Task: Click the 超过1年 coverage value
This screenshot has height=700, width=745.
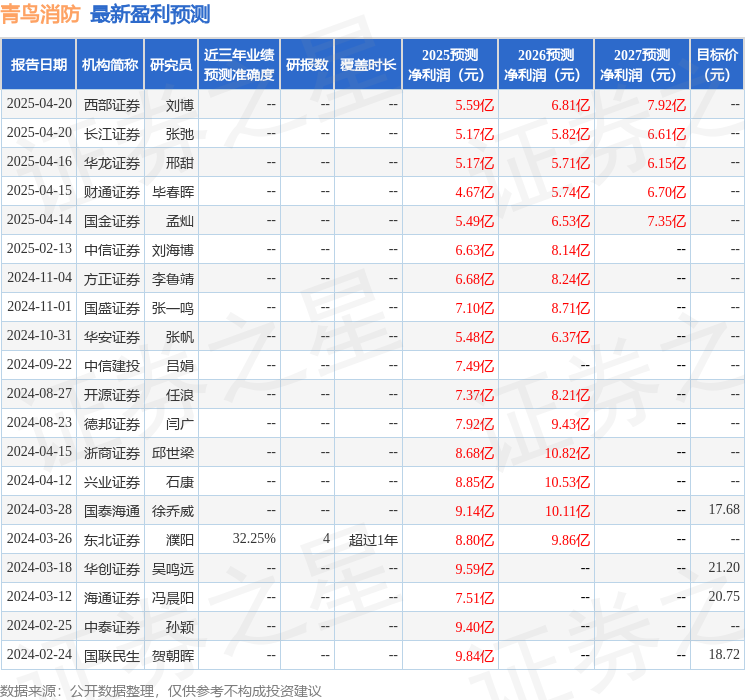Action: [373, 540]
